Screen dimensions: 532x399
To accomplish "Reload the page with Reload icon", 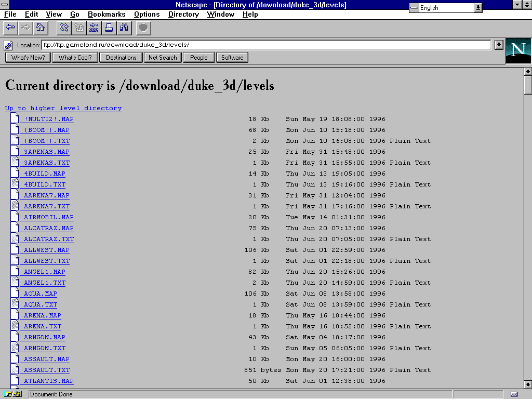I will click(64, 28).
